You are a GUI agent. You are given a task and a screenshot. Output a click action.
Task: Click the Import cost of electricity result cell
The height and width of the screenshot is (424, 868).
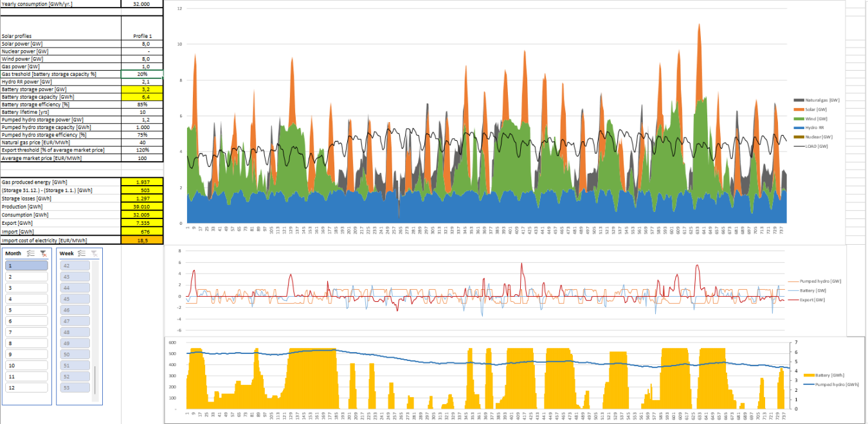(141, 240)
